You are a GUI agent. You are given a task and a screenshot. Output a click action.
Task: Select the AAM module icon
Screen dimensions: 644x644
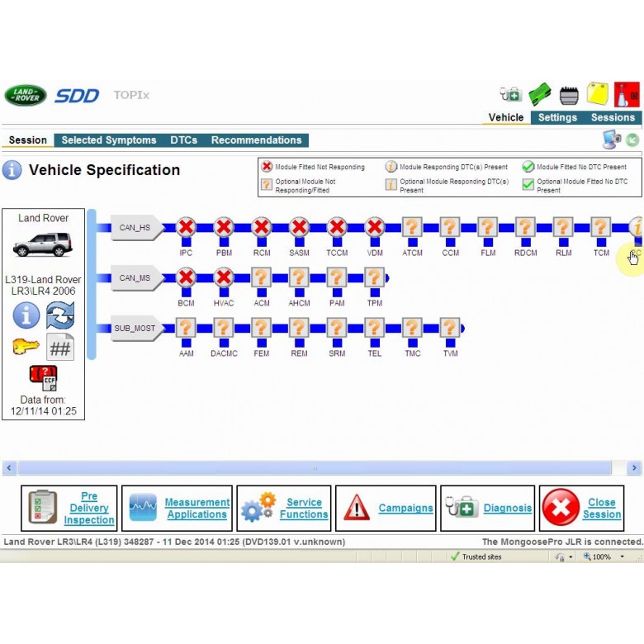[x=186, y=328]
